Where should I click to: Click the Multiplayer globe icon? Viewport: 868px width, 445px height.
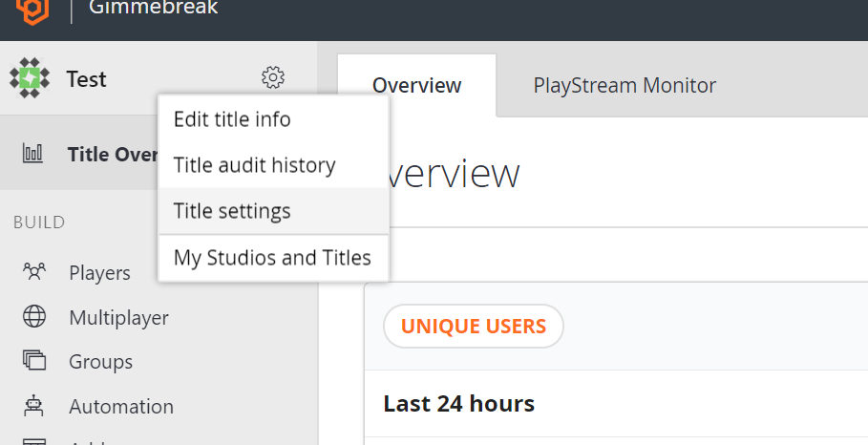coord(34,317)
